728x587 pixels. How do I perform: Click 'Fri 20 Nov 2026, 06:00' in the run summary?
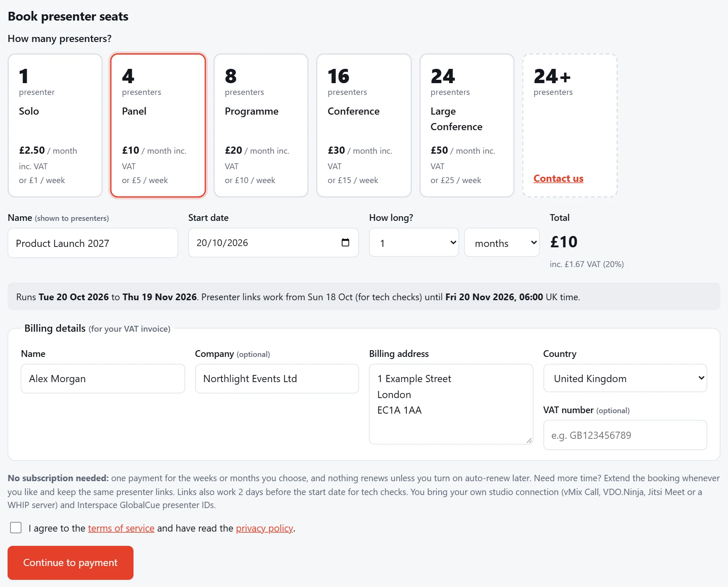tap(494, 297)
